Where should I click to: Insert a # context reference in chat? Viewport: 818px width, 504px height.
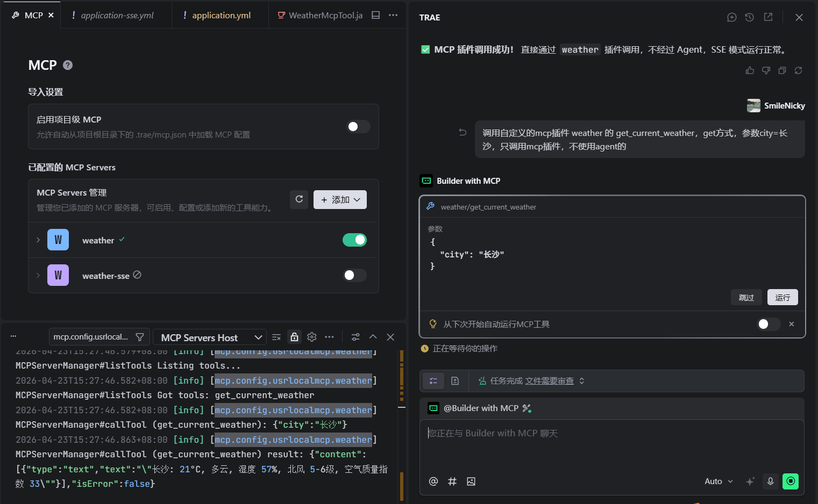pyautogui.click(x=452, y=481)
